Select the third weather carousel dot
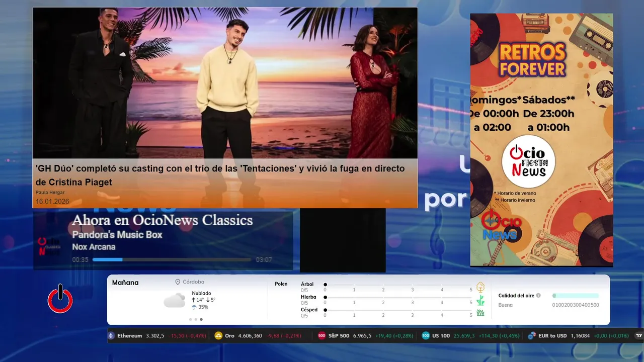This screenshot has height=362, width=644. pyautogui.click(x=201, y=319)
